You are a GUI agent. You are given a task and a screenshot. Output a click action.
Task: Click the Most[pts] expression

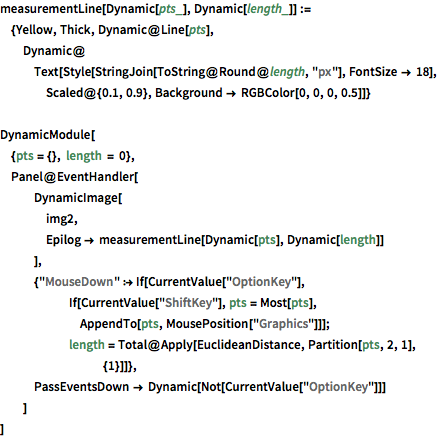tap(286, 303)
